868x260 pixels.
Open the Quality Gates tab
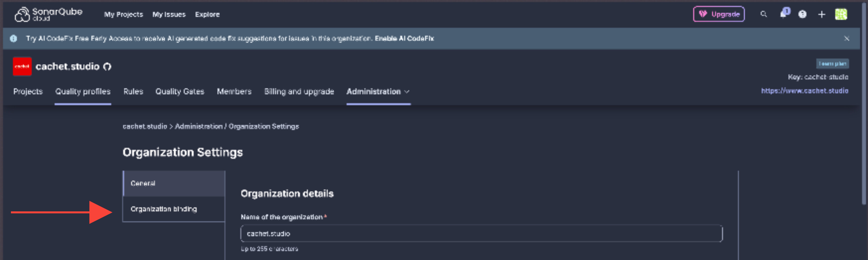pos(180,92)
